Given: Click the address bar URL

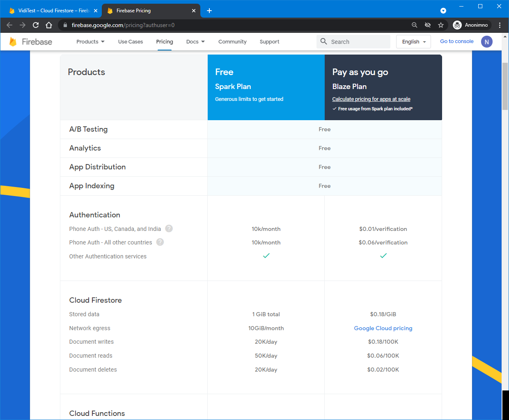Looking at the screenshot, I should [x=123, y=25].
